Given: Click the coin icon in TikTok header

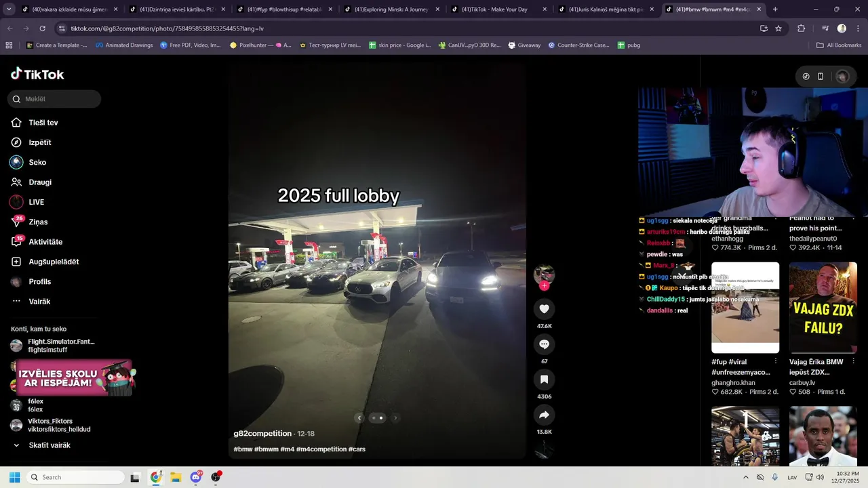Looking at the screenshot, I should click(806, 77).
